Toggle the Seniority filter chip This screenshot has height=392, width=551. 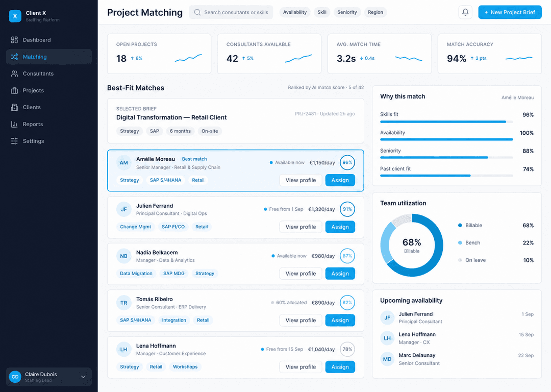pos(347,12)
